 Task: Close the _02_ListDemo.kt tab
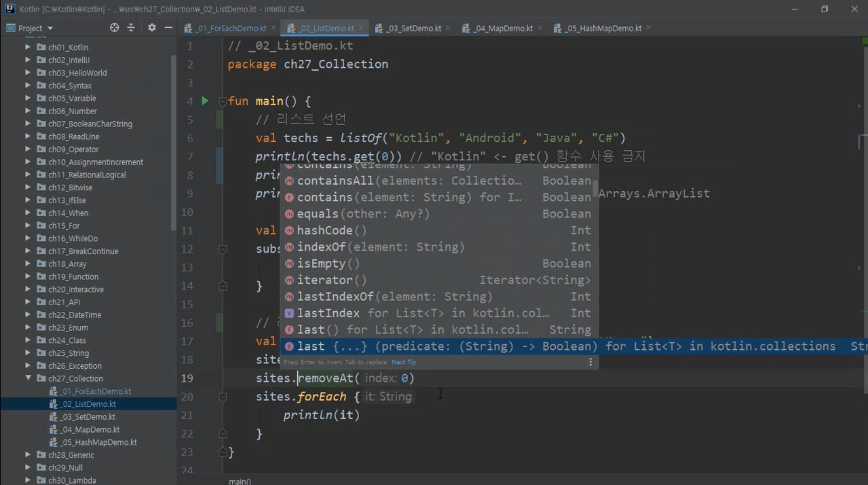click(361, 28)
